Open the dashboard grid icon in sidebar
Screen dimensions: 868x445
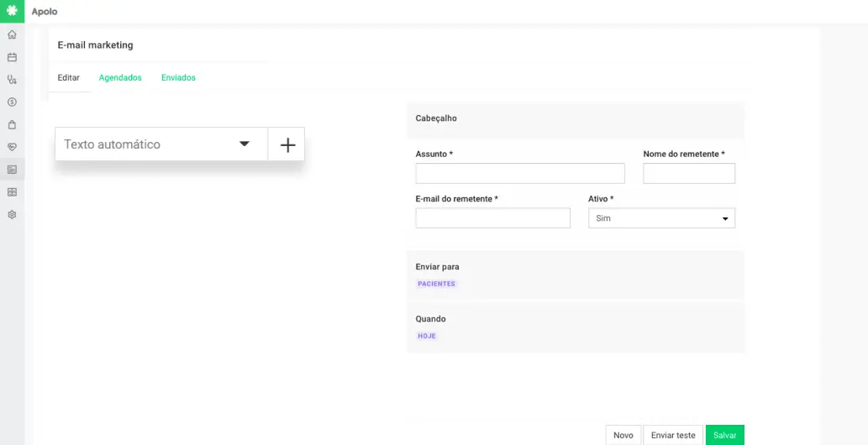(12, 192)
